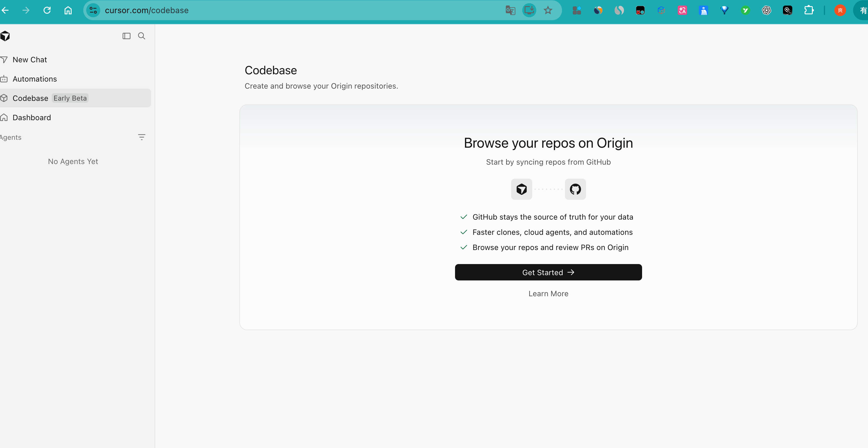The height and width of the screenshot is (448, 868).
Task: Click GitHub stays the source of truth line
Action: [553, 217]
